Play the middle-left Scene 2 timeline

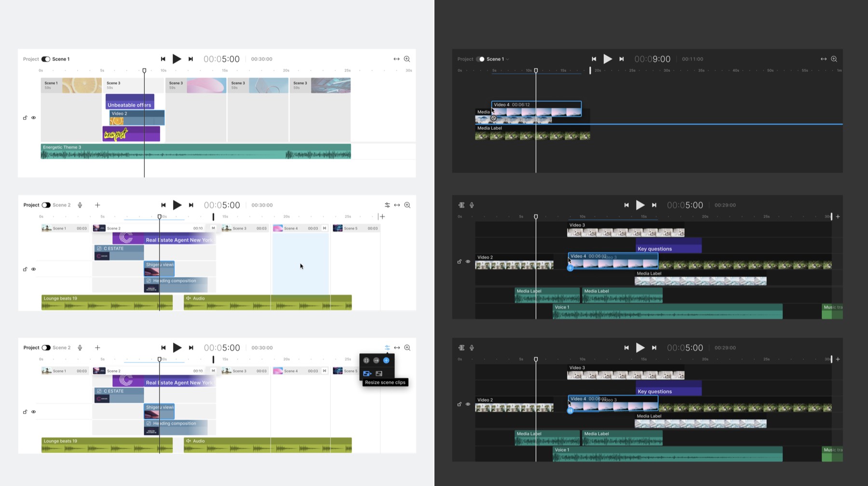point(177,205)
